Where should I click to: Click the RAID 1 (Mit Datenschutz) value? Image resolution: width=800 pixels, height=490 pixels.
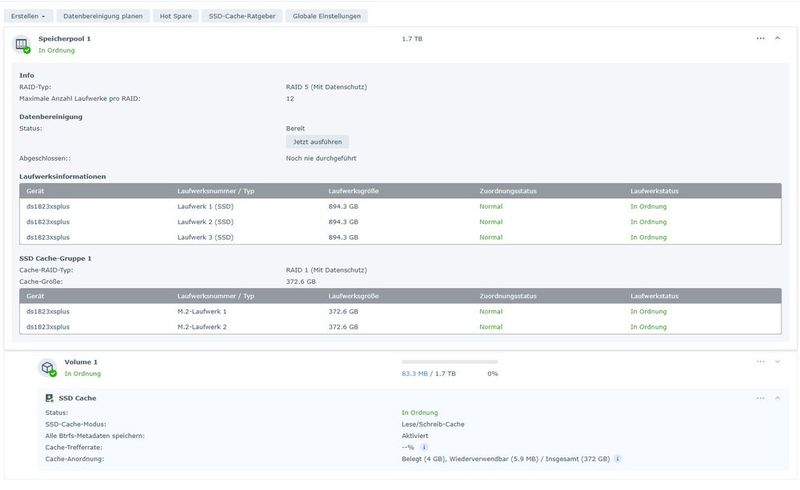point(327,270)
